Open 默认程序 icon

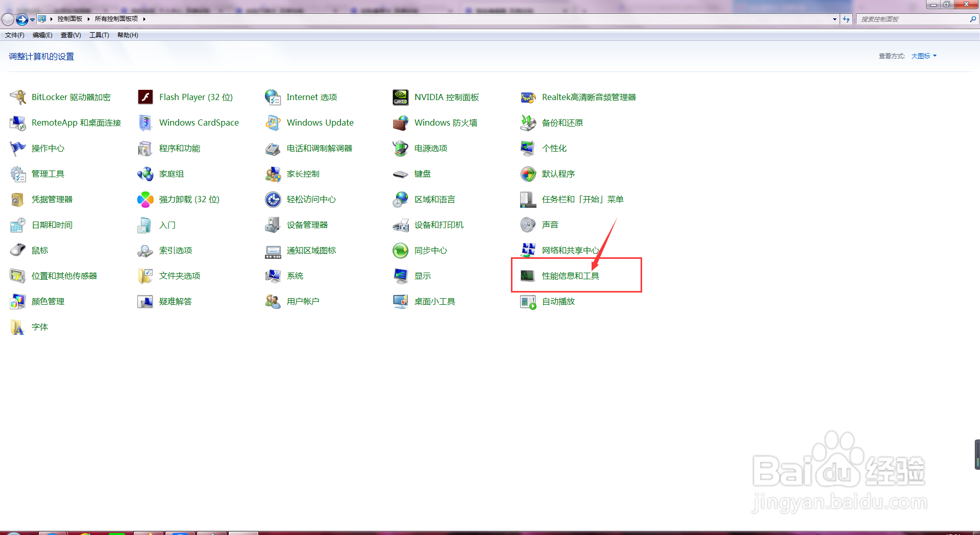tap(528, 174)
